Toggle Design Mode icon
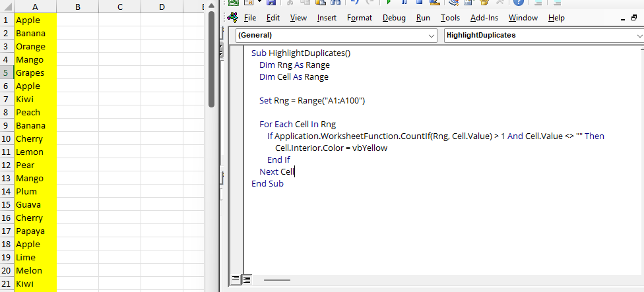 point(435,2)
